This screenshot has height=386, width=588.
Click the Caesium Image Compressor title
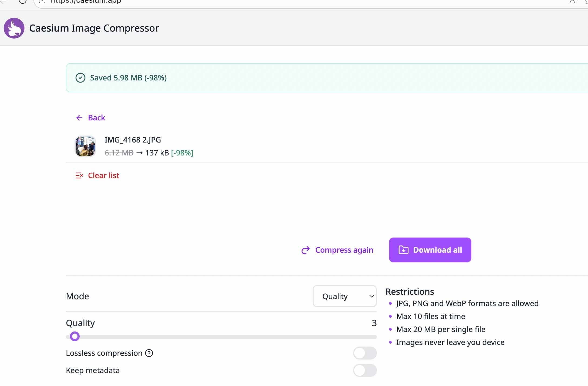coord(94,28)
